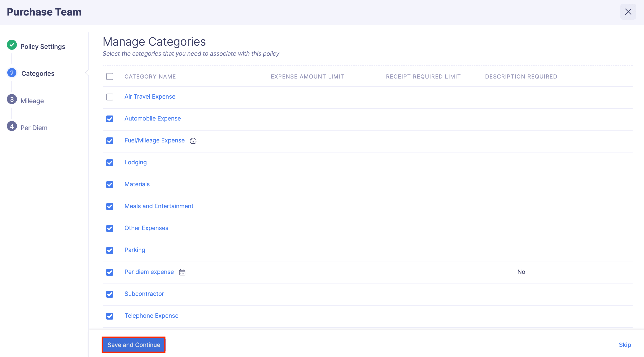
Task: Click the green Policy Settings checkmark icon
Action: pos(12,45)
